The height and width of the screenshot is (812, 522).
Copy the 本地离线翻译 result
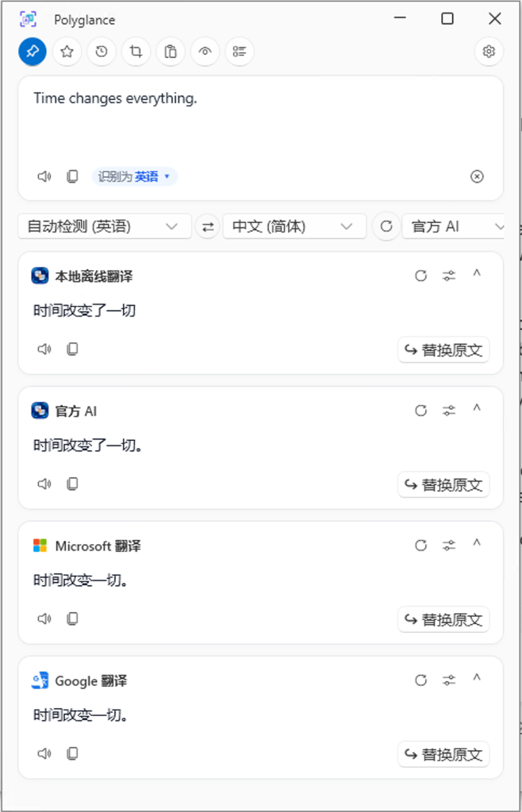tap(72, 350)
